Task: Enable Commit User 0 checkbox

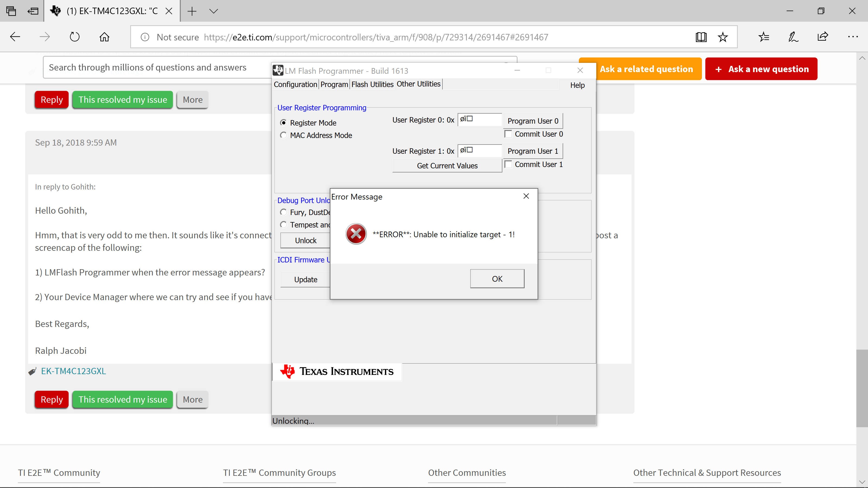Action: point(509,134)
